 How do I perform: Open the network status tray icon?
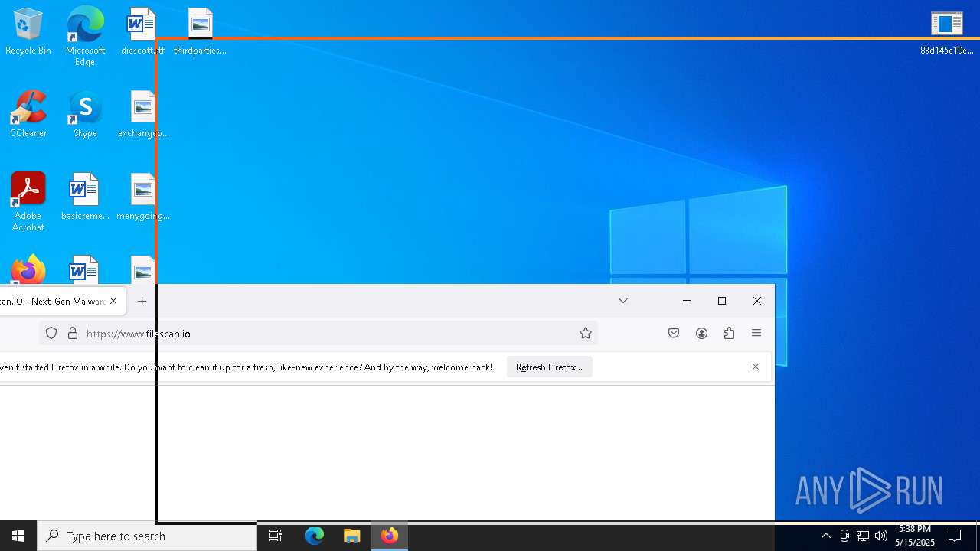[x=863, y=536]
